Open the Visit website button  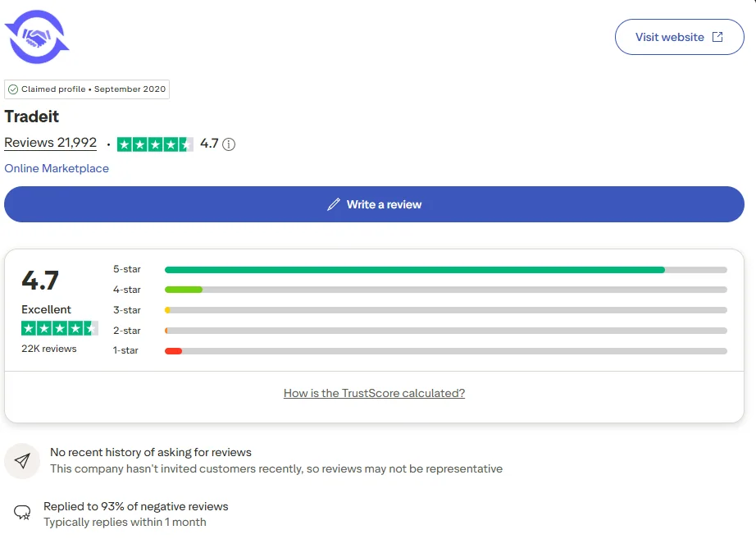point(680,37)
